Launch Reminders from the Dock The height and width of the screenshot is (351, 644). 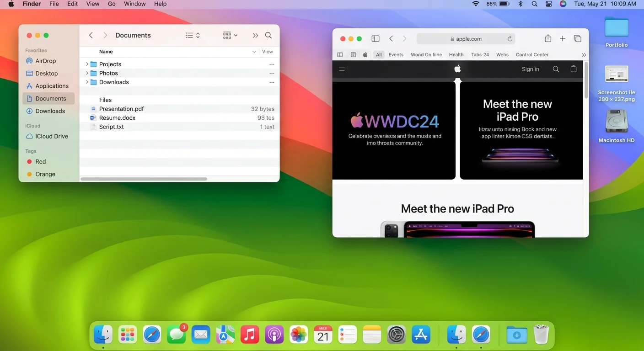[x=348, y=335]
